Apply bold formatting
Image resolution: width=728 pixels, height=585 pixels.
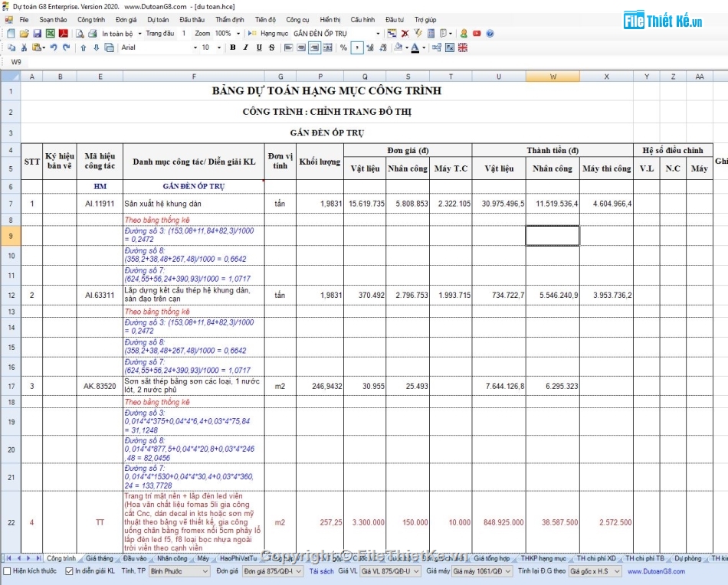(233, 47)
